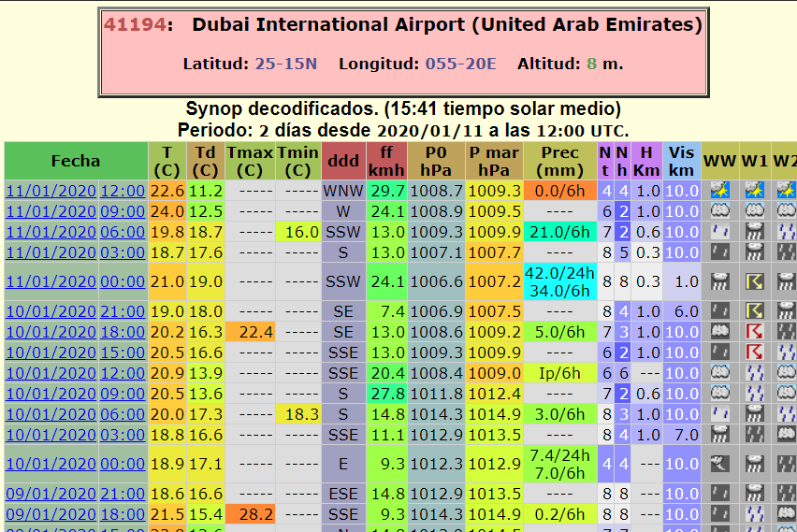This screenshot has height=532, width=797.
Task: Click the red thunderstorm W1 icon in the 10/01/2020 18:00 row
Action: pos(755,332)
